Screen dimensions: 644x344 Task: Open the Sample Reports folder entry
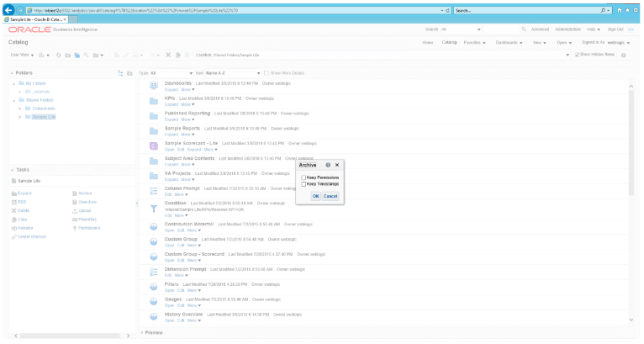[x=182, y=128]
